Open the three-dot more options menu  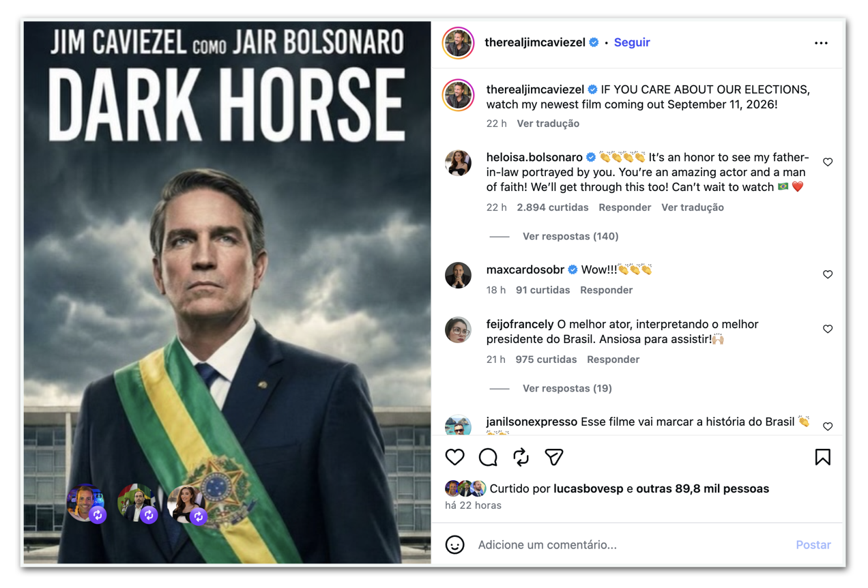[821, 43]
